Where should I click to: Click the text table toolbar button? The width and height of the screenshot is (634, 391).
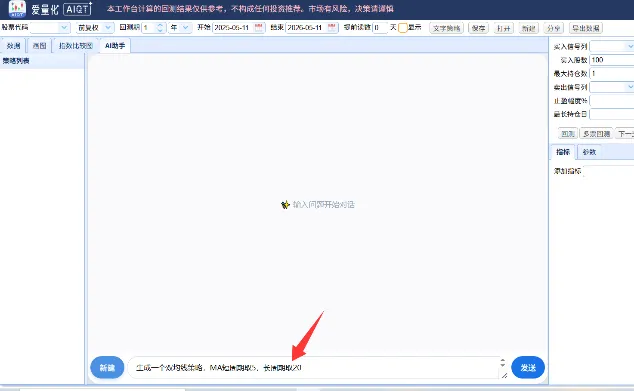tap(446, 28)
